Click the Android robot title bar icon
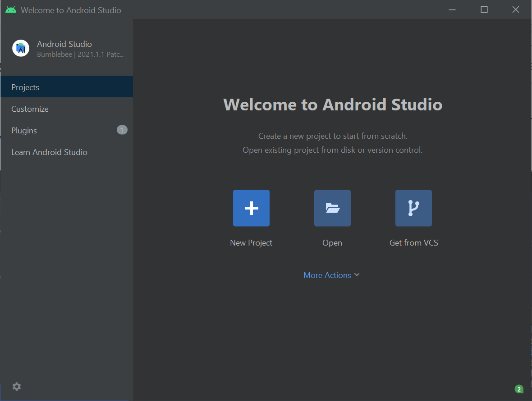Screen dimensions: 532x401 coord(11,10)
